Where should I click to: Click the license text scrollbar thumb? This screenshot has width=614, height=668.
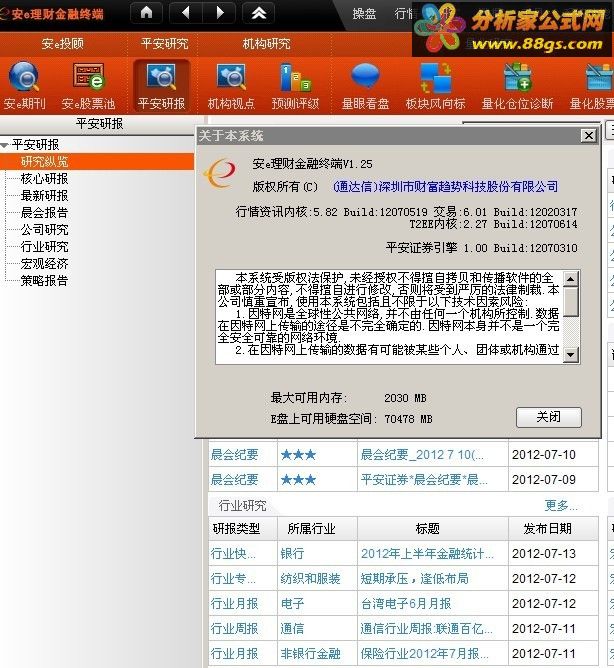pyautogui.click(x=571, y=301)
